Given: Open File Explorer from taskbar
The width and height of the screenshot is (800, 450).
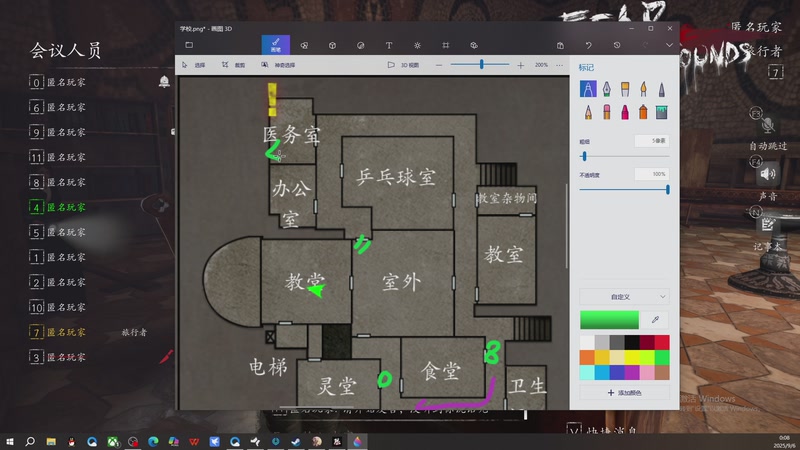Looking at the screenshot, I should (51, 441).
